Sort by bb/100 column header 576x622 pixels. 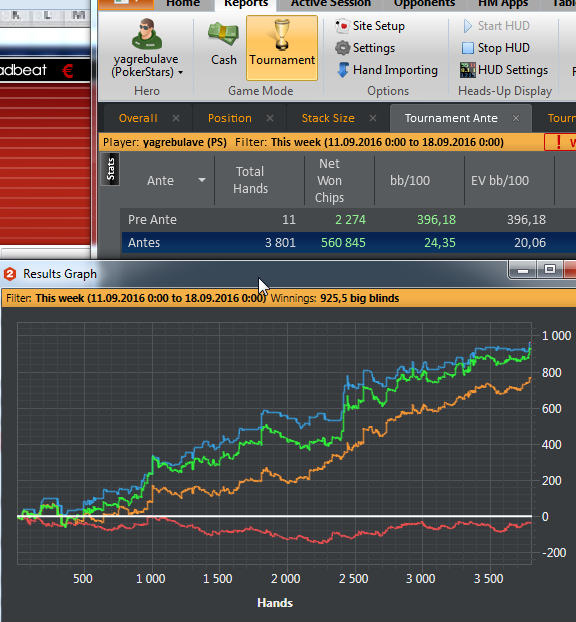click(x=410, y=180)
